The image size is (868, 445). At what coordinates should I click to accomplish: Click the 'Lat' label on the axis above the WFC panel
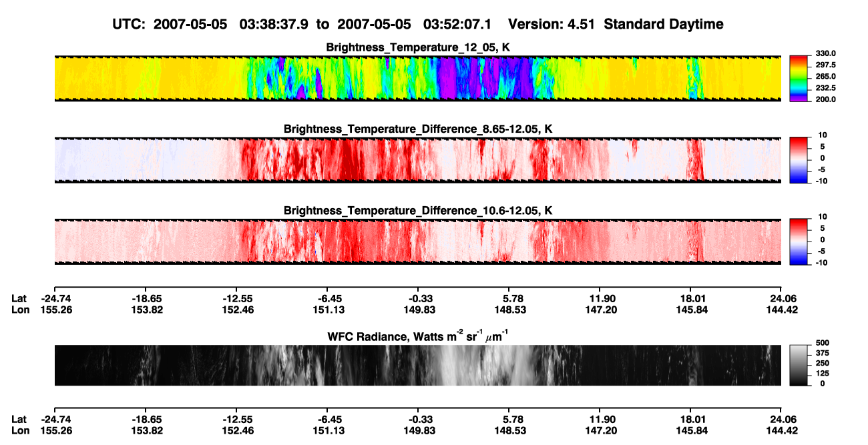[19, 298]
